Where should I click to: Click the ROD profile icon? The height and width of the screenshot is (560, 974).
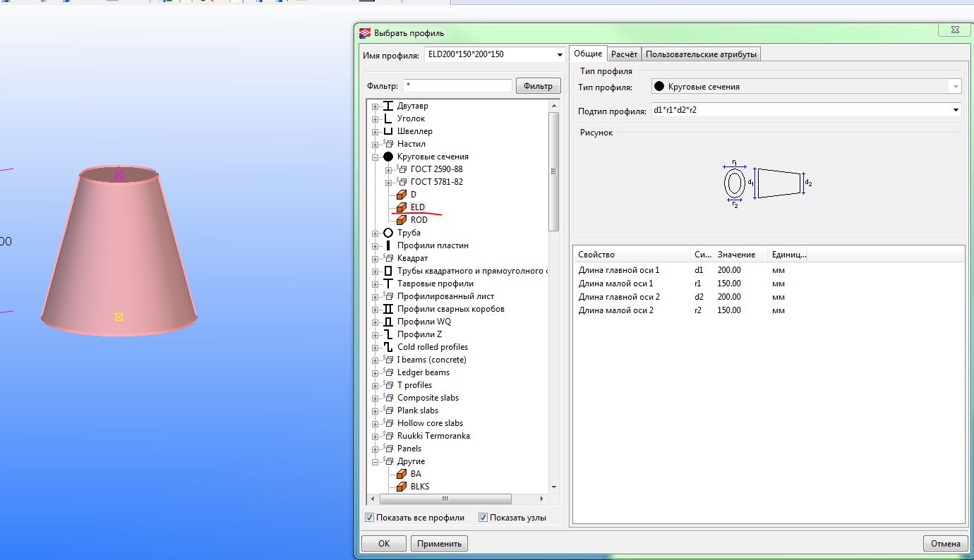(401, 220)
